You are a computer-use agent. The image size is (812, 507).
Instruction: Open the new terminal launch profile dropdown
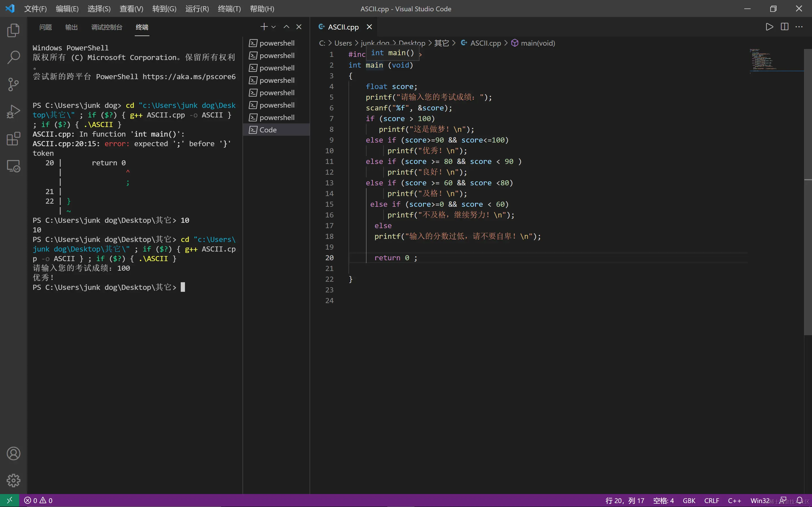click(274, 27)
